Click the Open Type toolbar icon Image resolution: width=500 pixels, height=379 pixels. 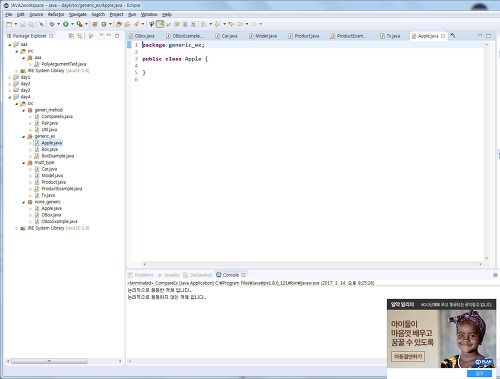(x=118, y=24)
